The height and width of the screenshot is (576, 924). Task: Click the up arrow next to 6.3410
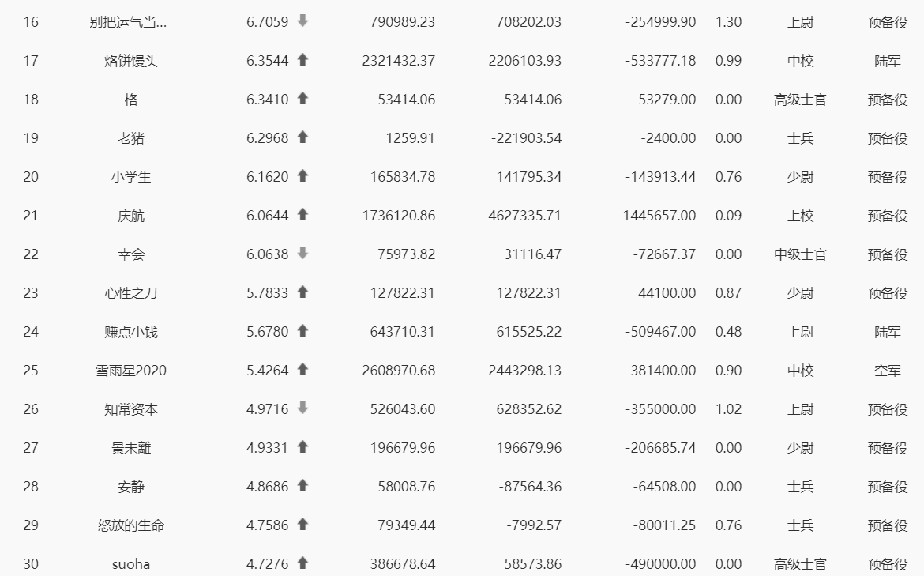pos(302,99)
